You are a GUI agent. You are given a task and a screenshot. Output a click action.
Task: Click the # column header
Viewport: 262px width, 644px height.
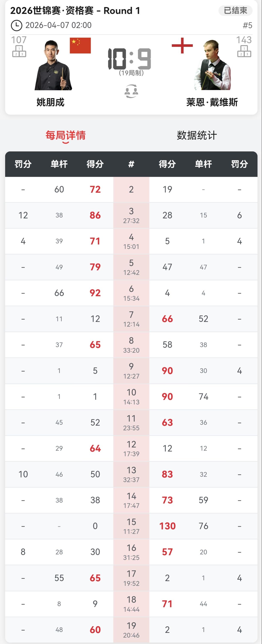pyautogui.click(x=131, y=164)
